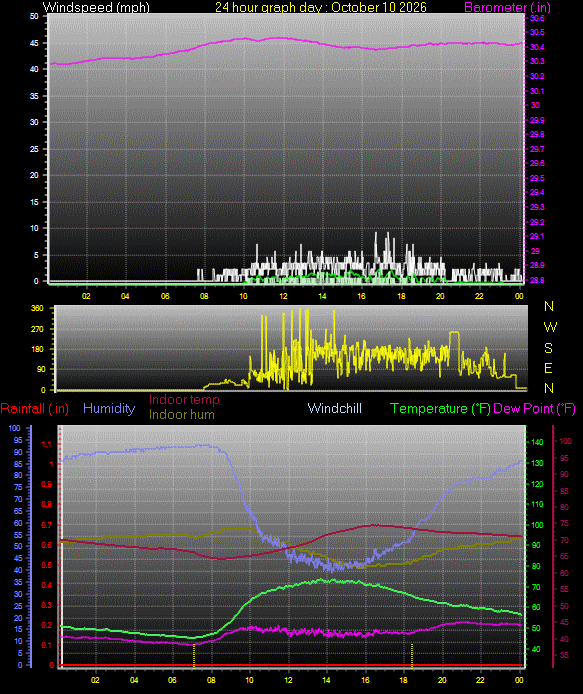Click the 'Indoor temp' legend label
Image resolution: width=583 pixels, height=694 pixels.
[184, 400]
